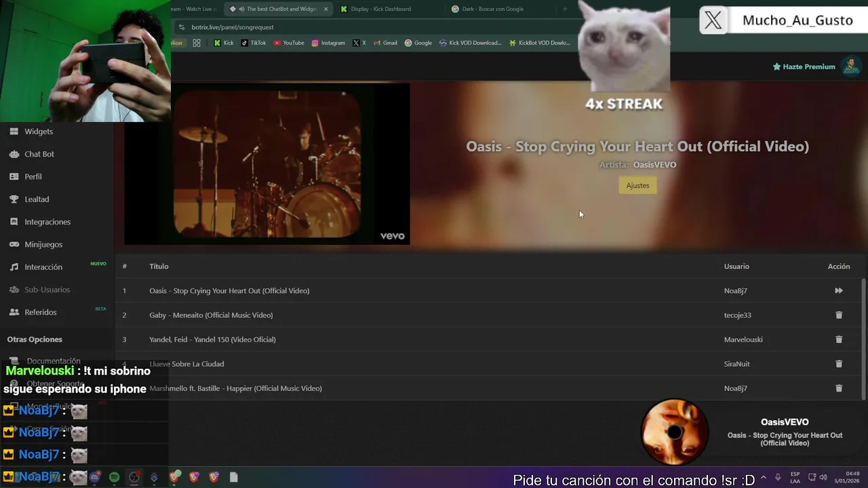Delete Gaby - Meneaito from the queue
Viewport: 868px width, 488px height.
[x=839, y=315]
